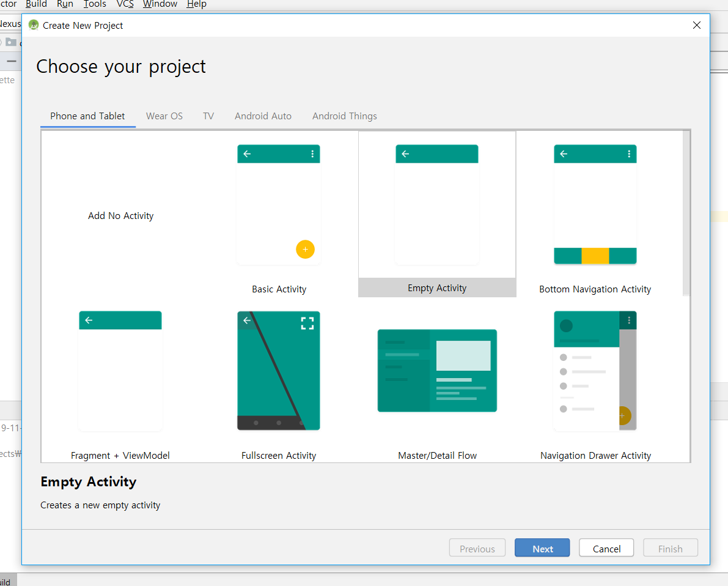Open the Android Auto tab
Screen dimensions: 728x586
(263, 116)
